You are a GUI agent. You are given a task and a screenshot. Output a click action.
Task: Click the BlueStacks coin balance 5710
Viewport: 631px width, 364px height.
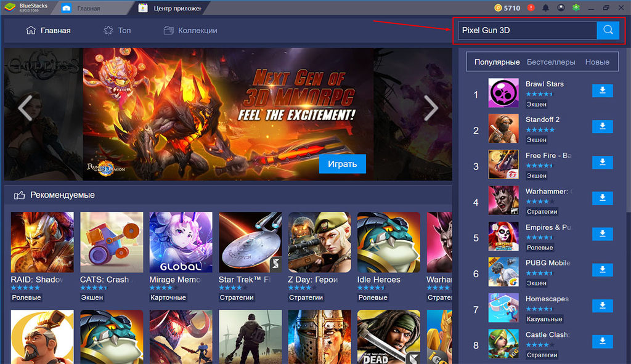pos(507,7)
